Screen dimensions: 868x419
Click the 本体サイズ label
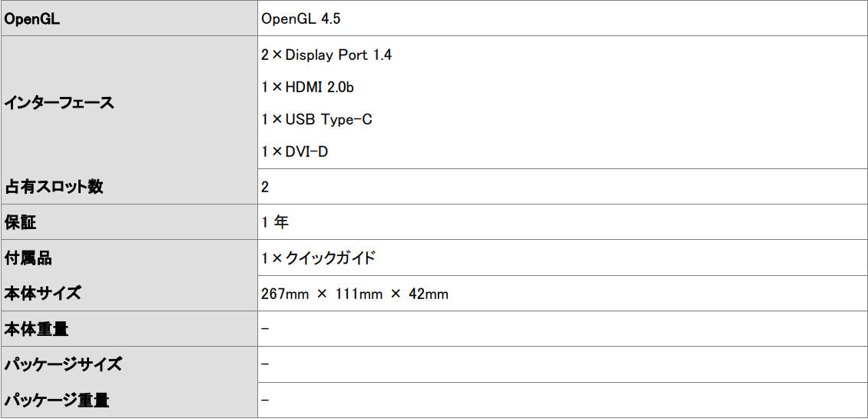click(43, 294)
